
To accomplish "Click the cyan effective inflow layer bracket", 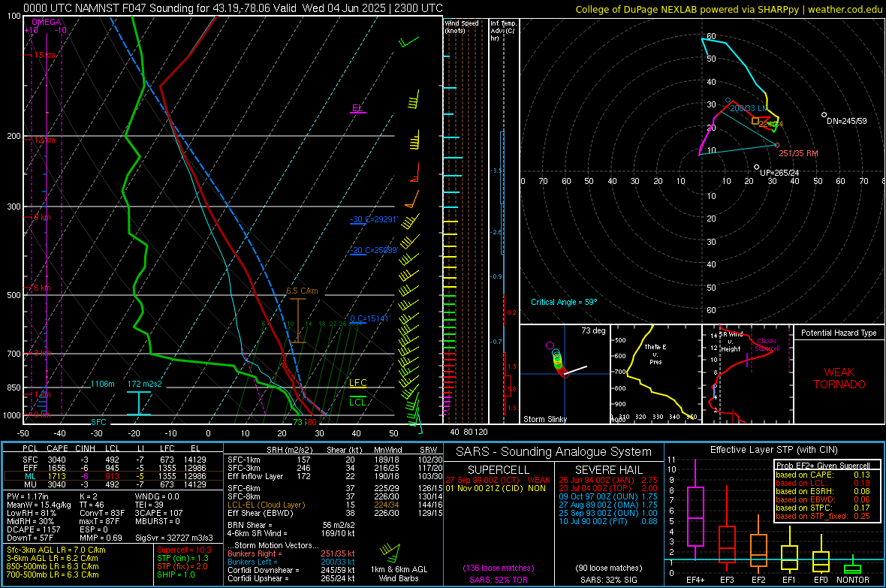I will 138,403.
